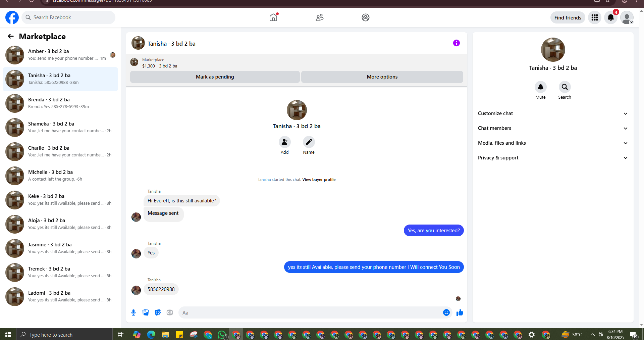Mute the Tanisha chat with bell icon
This screenshot has height=340, width=644.
[540, 87]
